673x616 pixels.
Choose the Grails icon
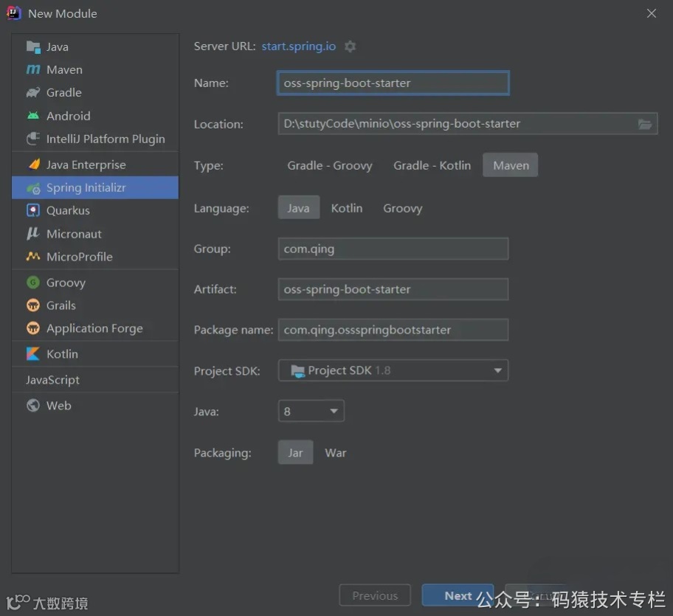coord(33,305)
